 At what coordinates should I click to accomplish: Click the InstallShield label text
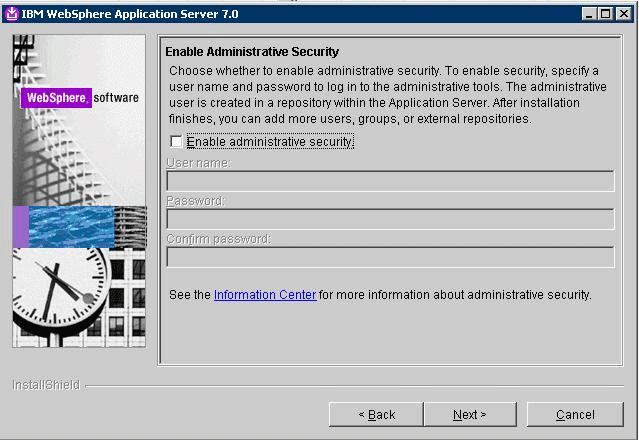[45, 385]
